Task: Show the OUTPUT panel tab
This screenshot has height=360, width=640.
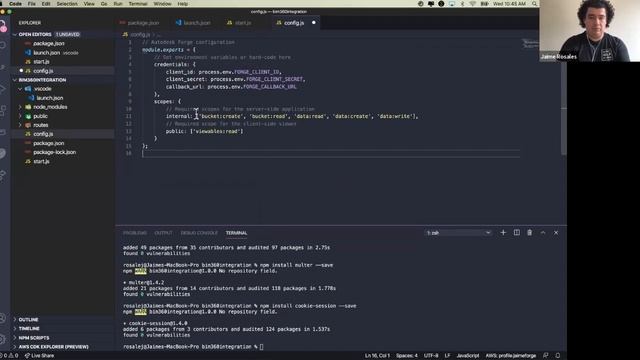Action: [163, 233]
